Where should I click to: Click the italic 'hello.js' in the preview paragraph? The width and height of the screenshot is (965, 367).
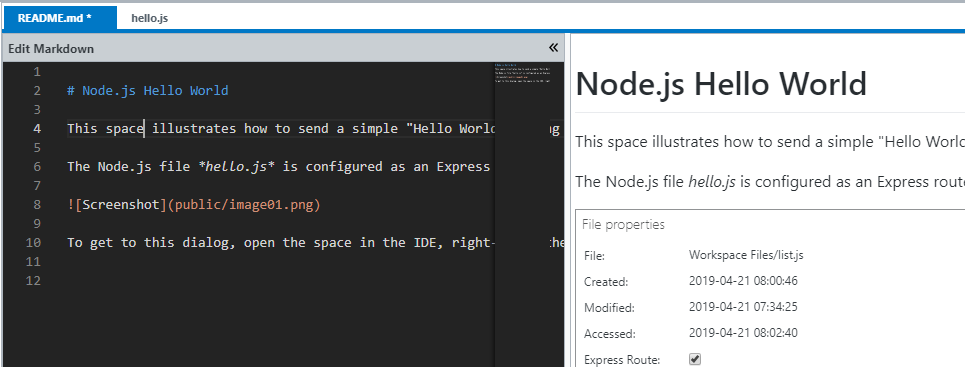(x=713, y=182)
